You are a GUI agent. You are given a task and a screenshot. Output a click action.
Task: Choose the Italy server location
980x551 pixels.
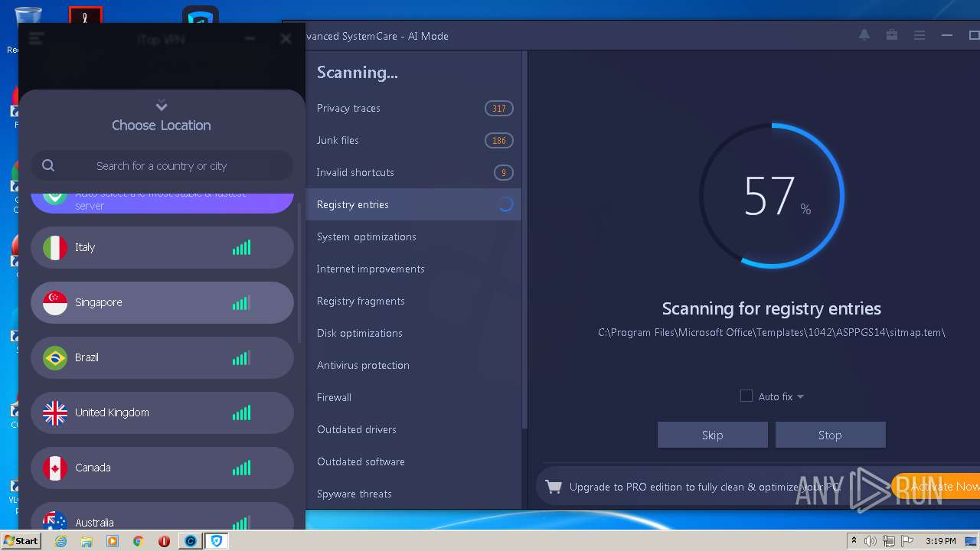162,247
